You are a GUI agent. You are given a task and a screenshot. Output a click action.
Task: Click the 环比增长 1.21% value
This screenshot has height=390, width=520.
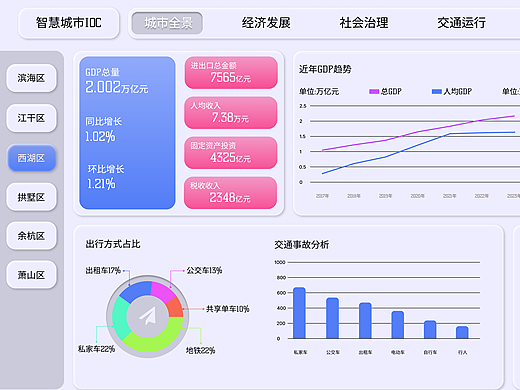101,184
